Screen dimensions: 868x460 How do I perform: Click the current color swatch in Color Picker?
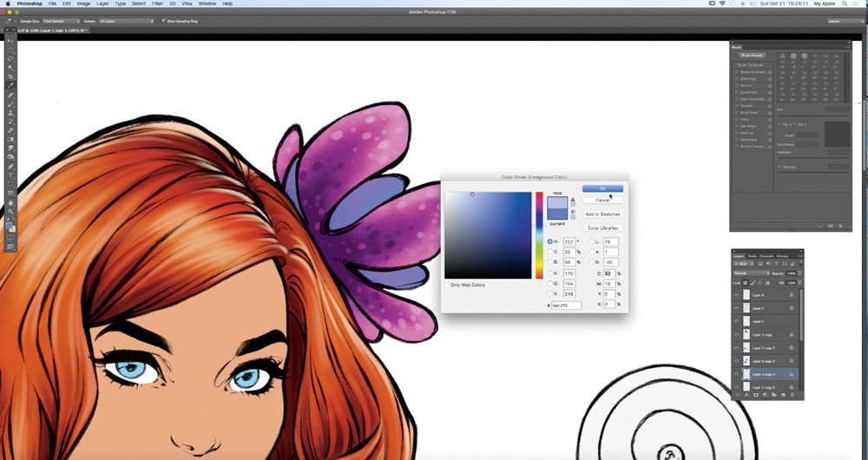[x=557, y=214]
